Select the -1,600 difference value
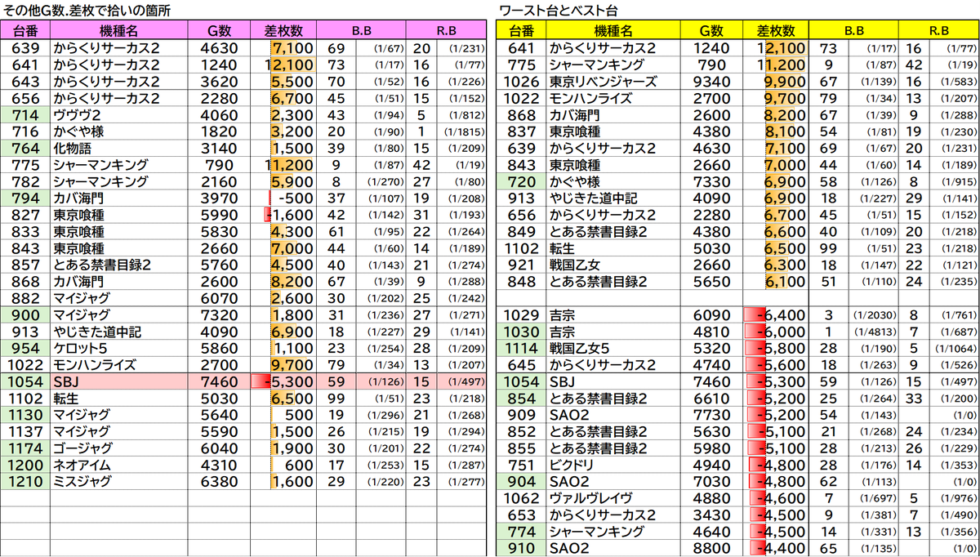 [x=284, y=215]
